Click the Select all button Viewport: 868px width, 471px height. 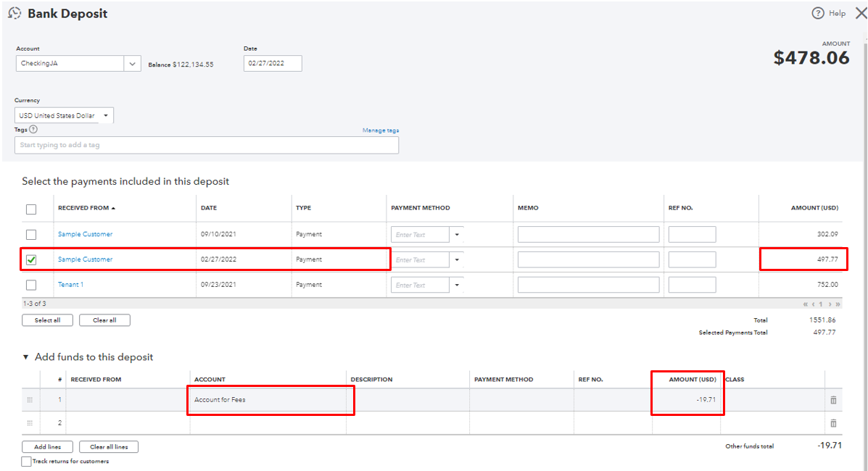pos(47,320)
